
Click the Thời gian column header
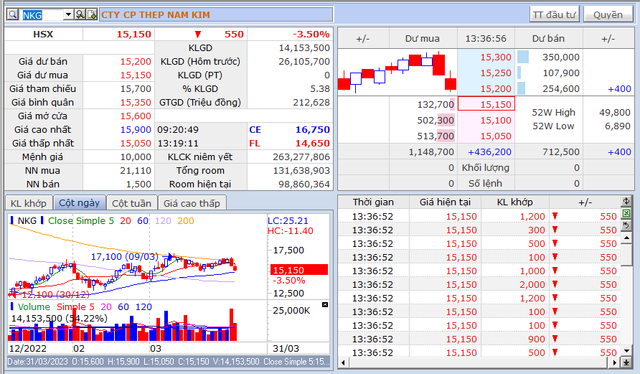tap(373, 202)
